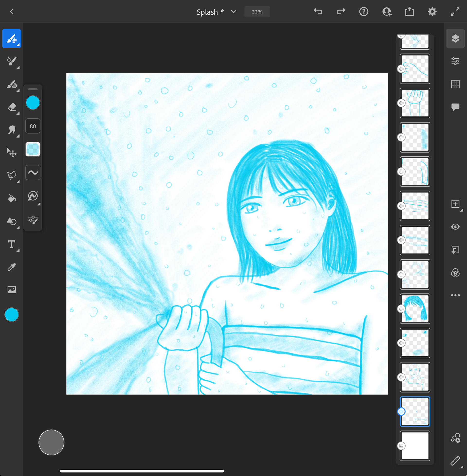This screenshot has height=476, width=467.
Task: Select the Eraser tool
Action: pyautogui.click(x=11, y=107)
